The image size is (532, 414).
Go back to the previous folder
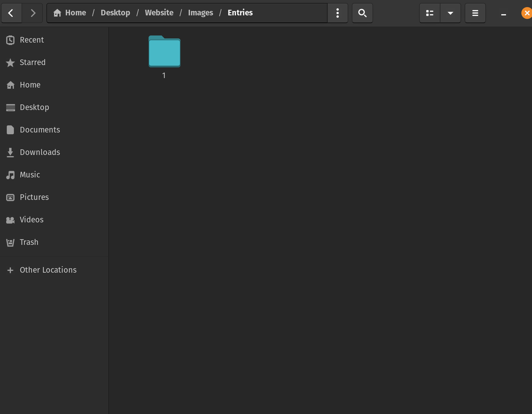[11, 13]
